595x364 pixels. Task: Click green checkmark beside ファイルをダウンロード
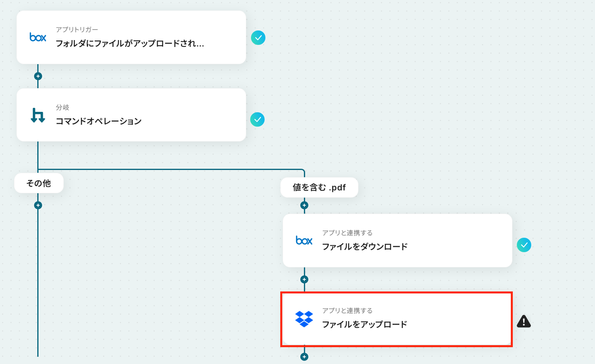pyautogui.click(x=524, y=245)
